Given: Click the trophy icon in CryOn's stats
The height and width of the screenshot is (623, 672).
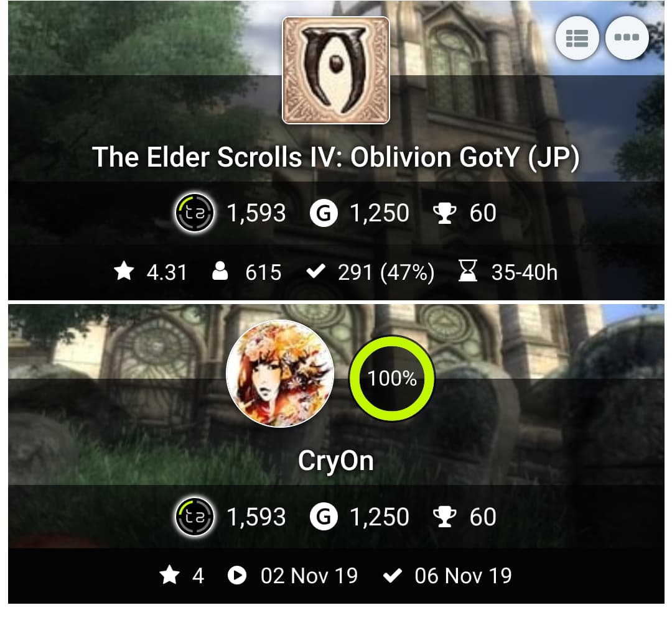Looking at the screenshot, I should pyautogui.click(x=444, y=517).
